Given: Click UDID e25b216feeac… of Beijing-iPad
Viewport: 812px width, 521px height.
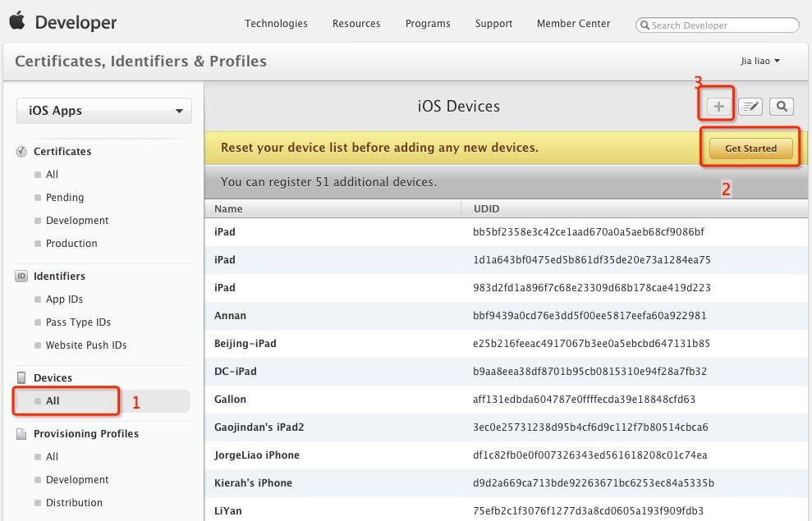Looking at the screenshot, I should point(591,344).
